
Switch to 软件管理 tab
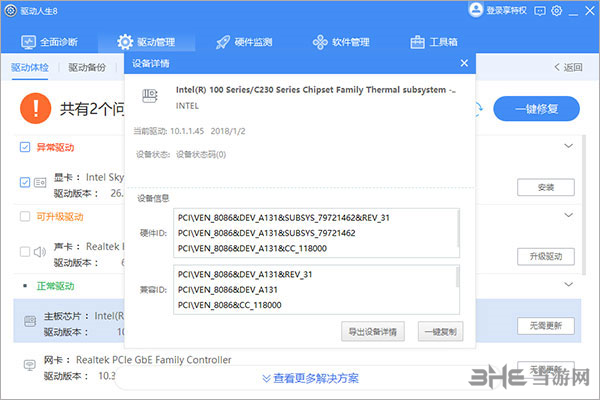(x=341, y=42)
